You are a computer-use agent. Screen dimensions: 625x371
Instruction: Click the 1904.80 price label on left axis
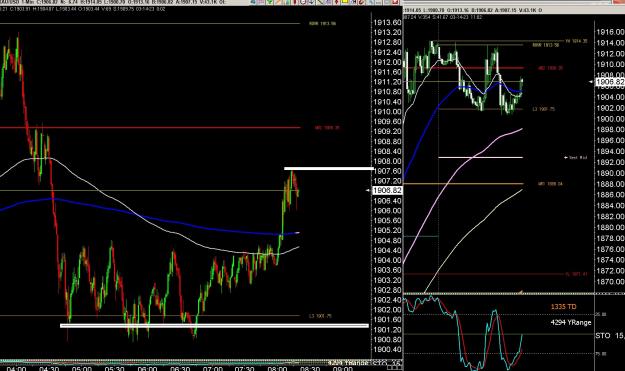[387, 241]
